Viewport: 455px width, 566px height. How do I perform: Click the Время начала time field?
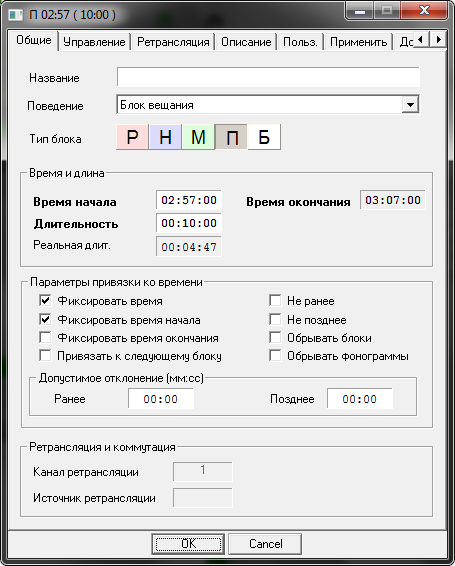[189, 200]
